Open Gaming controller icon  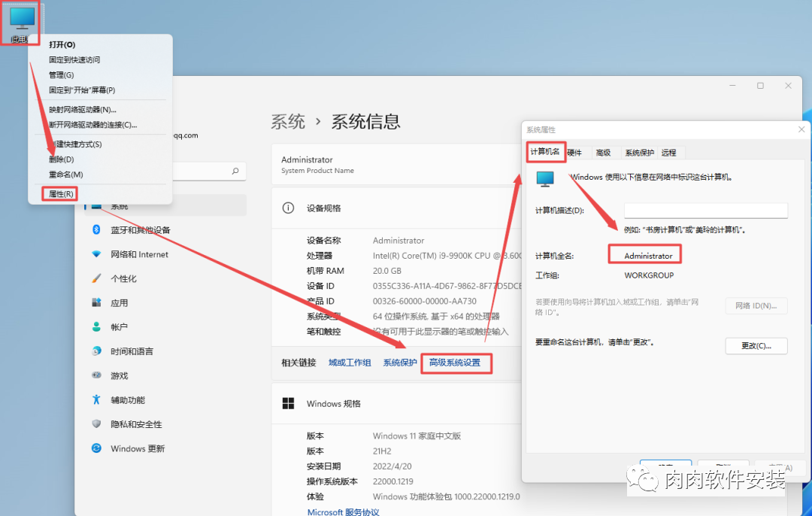coord(96,375)
